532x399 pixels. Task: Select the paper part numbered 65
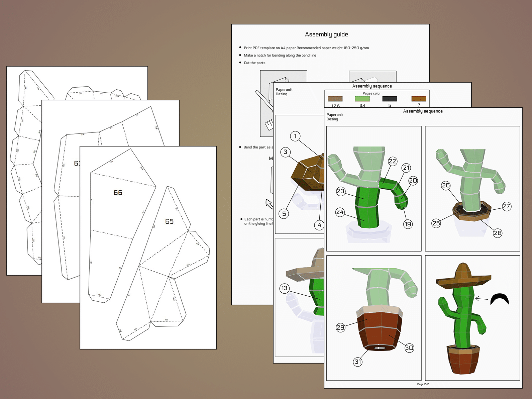169,221
